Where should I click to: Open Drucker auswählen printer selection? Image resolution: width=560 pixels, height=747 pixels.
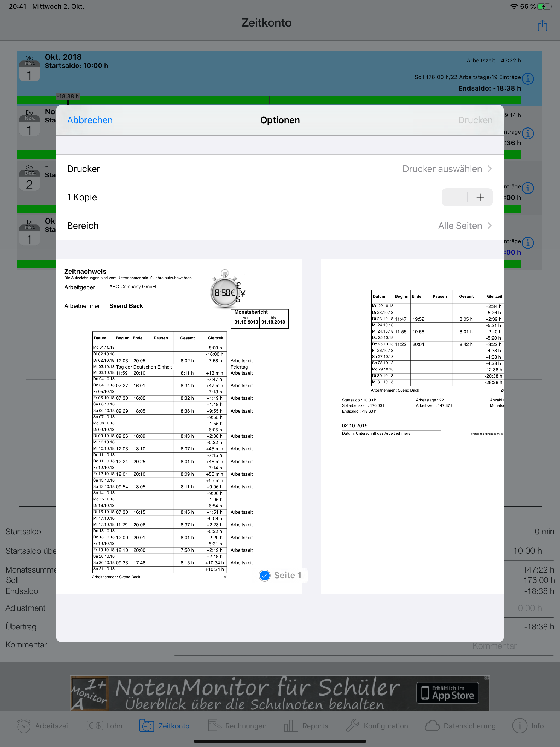pos(280,169)
